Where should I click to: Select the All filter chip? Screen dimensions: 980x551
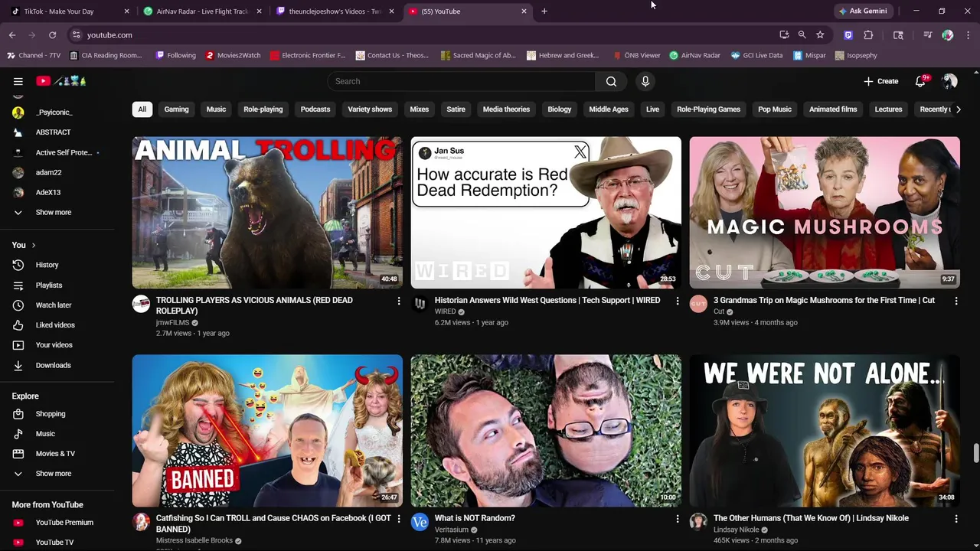click(142, 109)
